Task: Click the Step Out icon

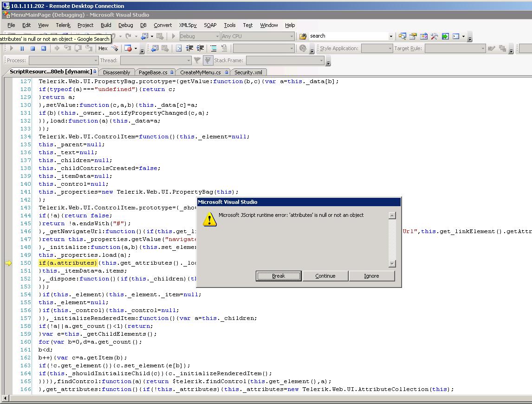Action: [89, 49]
